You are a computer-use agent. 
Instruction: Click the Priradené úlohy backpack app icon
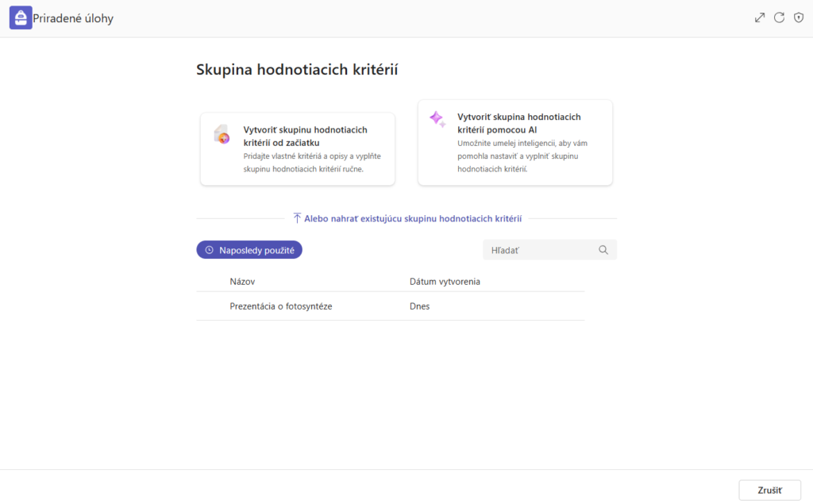point(21,17)
